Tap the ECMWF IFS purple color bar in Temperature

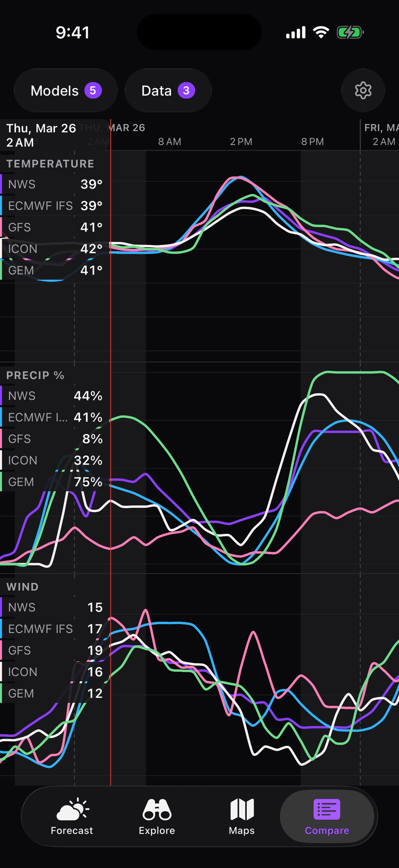tap(1, 206)
